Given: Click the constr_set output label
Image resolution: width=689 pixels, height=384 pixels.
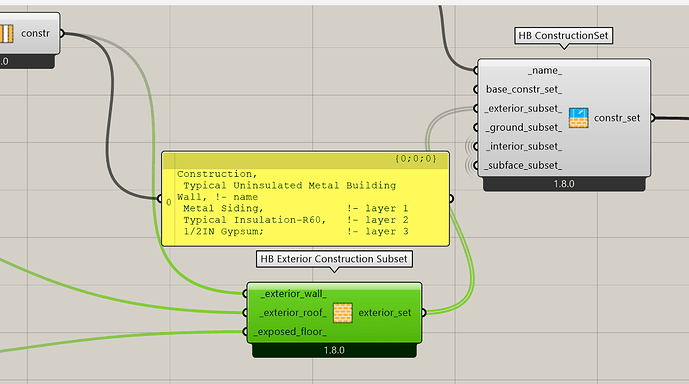Looking at the screenshot, I should pos(617,118).
